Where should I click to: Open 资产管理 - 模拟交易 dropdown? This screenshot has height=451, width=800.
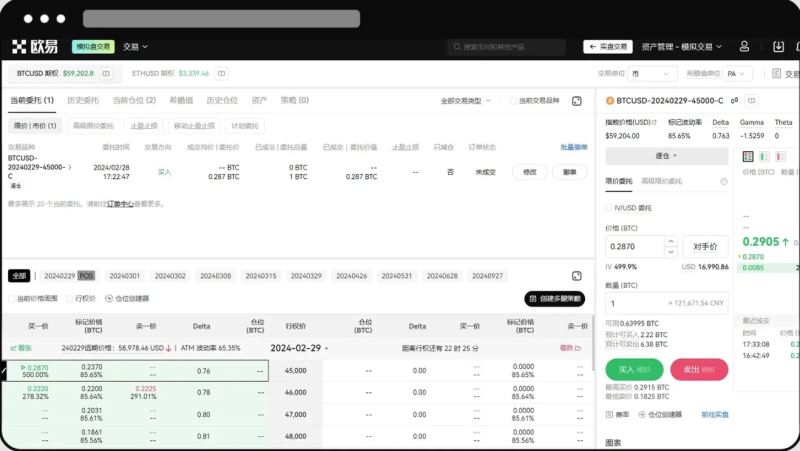tap(682, 46)
